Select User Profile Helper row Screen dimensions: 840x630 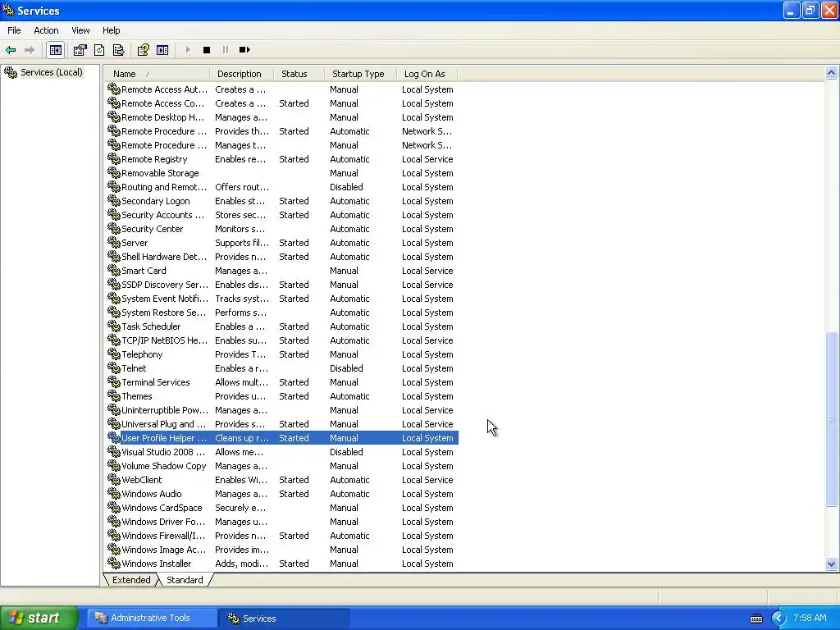(282, 438)
